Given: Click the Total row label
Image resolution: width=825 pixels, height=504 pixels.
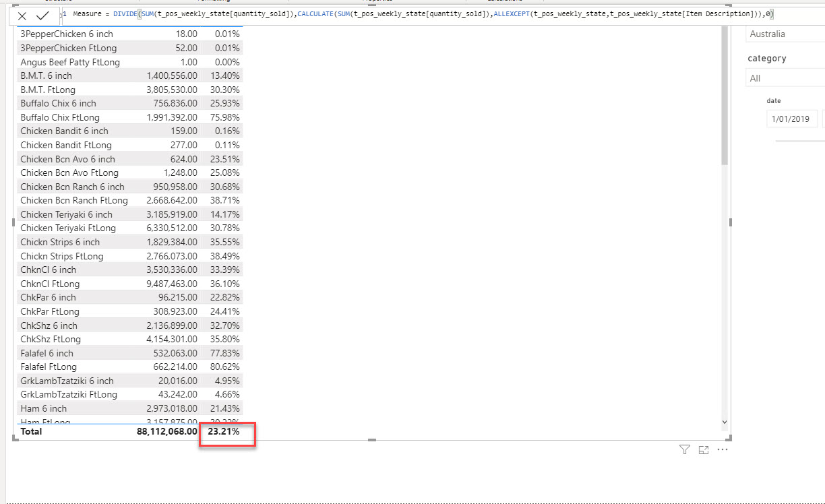Looking at the screenshot, I should coord(31,431).
